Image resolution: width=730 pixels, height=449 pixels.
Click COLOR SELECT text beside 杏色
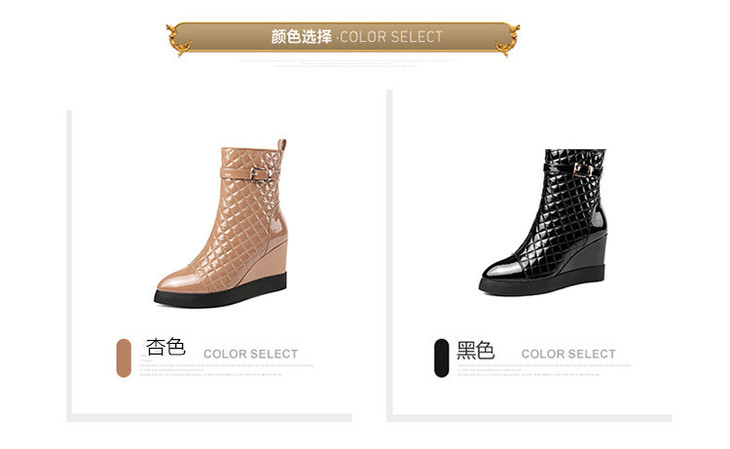[250, 354]
